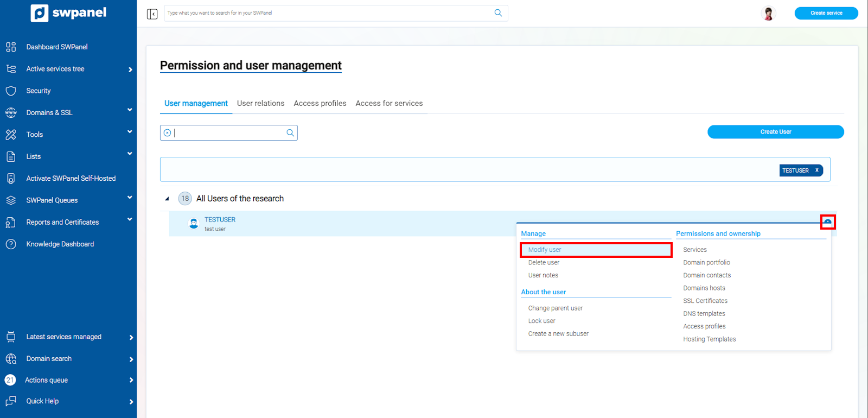Click the Create service button
This screenshot has height=418, width=868.
tap(826, 13)
